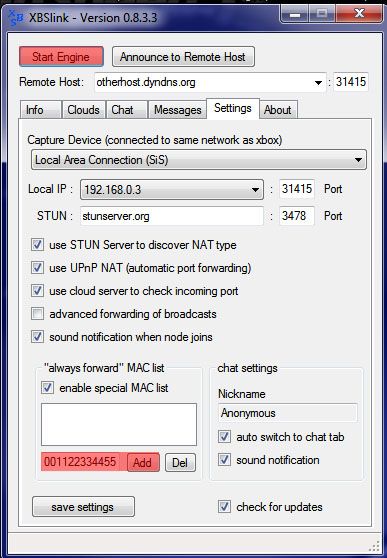Toggle check for updates
Screen dimensions: 387x558
coord(224,507)
